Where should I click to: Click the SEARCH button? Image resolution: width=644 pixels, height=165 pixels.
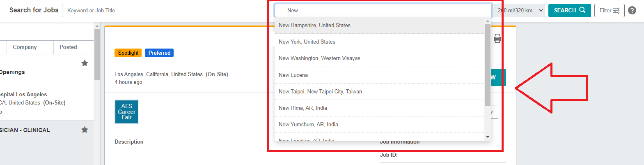coord(569,11)
